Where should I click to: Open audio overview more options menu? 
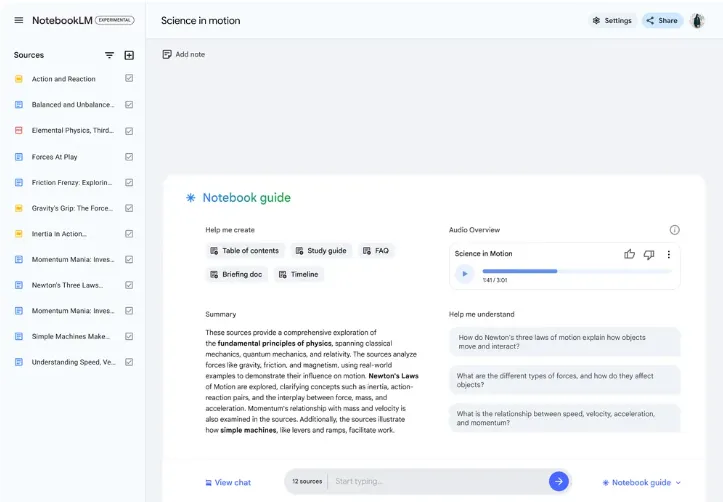point(669,254)
